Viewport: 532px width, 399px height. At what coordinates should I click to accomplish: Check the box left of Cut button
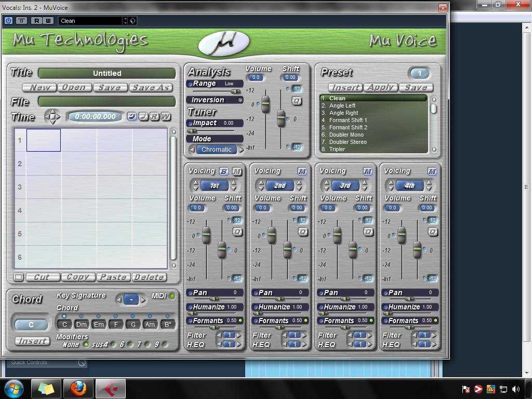(x=18, y=277)
